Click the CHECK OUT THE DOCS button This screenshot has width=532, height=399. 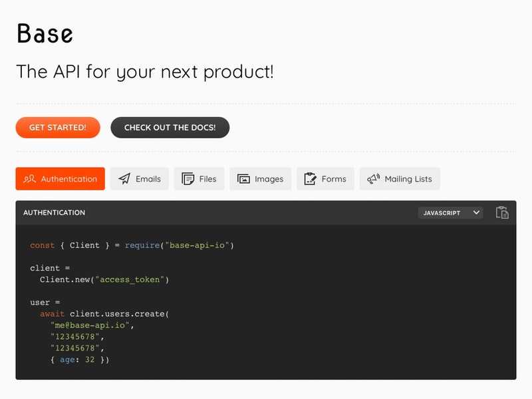170,127
